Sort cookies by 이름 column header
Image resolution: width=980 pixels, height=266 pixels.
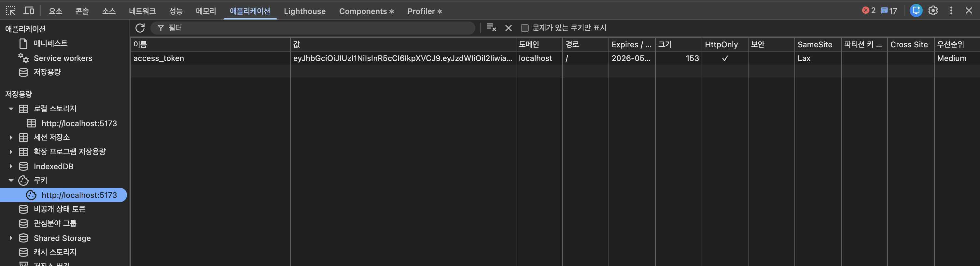(x=210, y=45)
